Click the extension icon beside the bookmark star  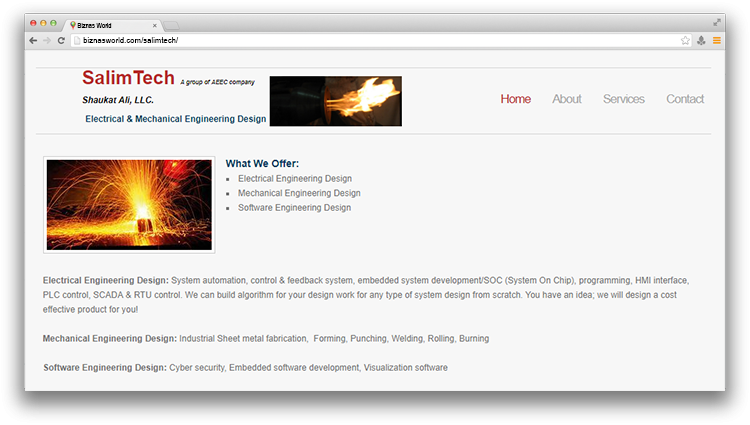pos(701,41)
